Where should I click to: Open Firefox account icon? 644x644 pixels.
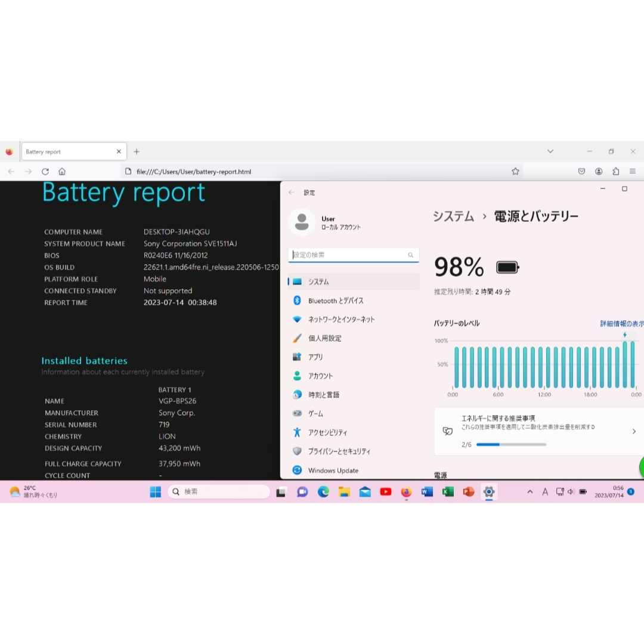tap(599, 171)
